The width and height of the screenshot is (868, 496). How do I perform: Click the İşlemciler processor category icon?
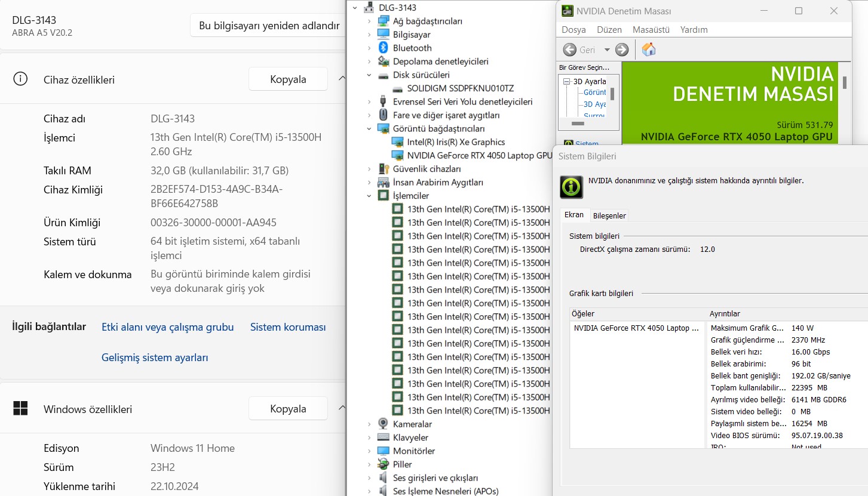tap(383, 196)
